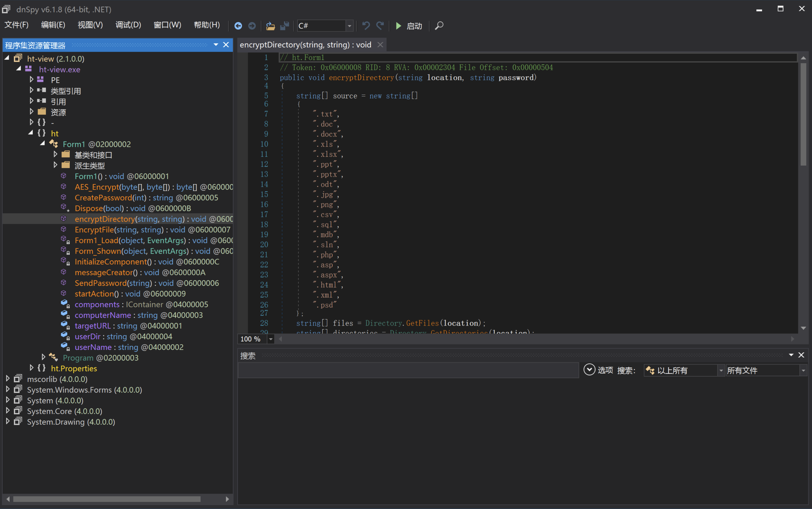The height and width of the screenshot is (509, 812).
Task: Start debugging with the green play icon
Action: tap(398, 26)
